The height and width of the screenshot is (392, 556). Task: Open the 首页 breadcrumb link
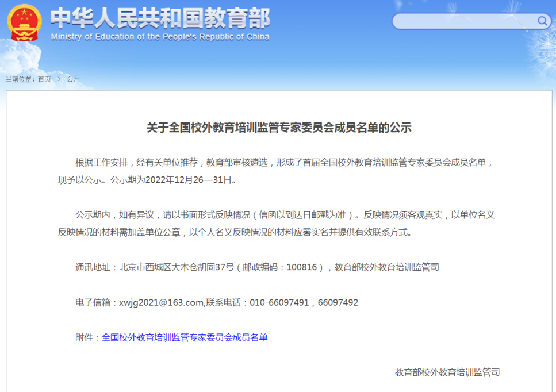tap(44, 79)
